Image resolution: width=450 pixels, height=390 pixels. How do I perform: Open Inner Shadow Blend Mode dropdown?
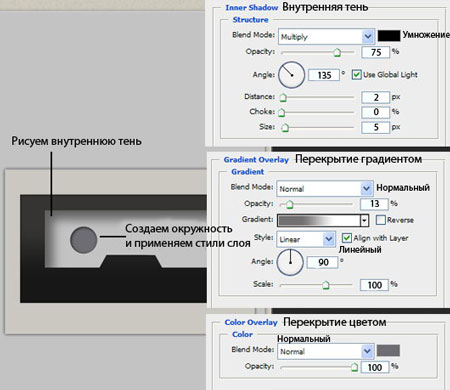tap(326, 36)
